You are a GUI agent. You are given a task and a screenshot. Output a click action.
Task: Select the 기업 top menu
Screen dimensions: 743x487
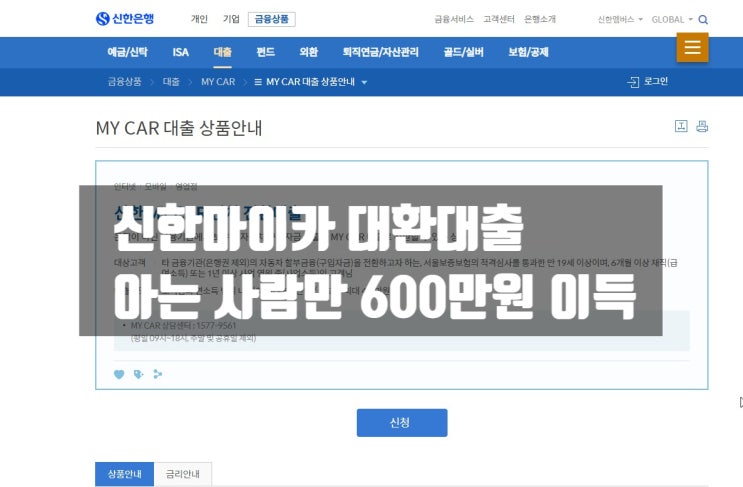(x=231, y=19)
